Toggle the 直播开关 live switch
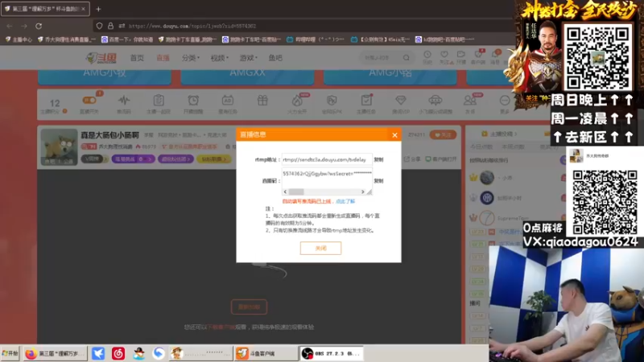This screenshot has width=644, height=362. pos(89,100)
